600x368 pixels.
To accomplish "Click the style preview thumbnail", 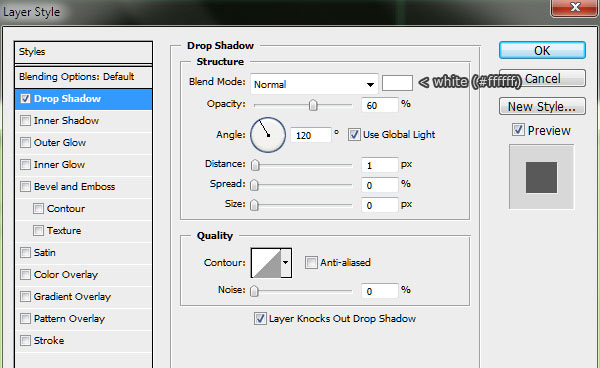I will [541, 177].
